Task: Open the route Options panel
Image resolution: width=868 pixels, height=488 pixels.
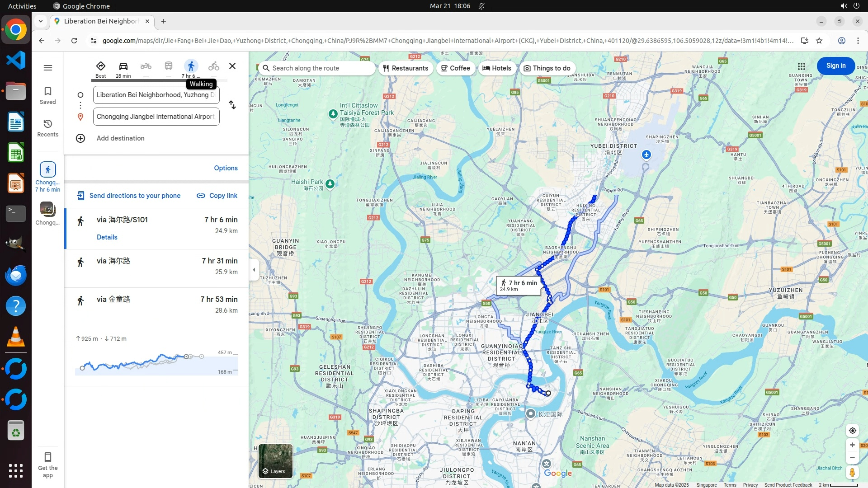Action: pos(226,168)
